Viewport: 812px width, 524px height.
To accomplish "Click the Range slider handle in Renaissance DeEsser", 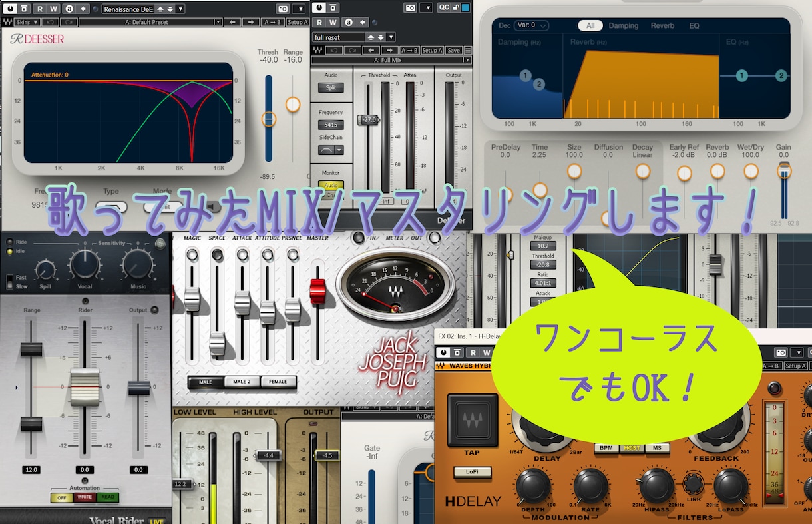I will [293, 104].
